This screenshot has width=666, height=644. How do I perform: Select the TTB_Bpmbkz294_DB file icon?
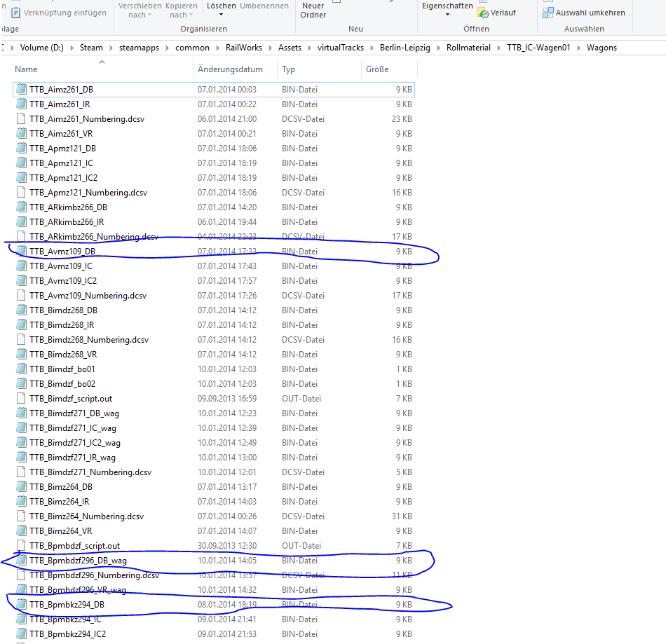pos(21,605)
